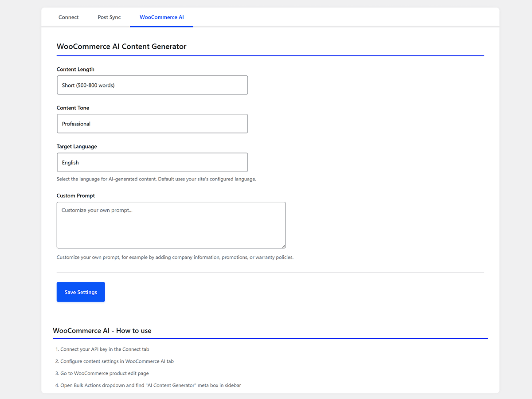Image resolution: width=532 pixels, height=399 pixels.
Task: Switch to the Connect tab
Action: click(68, 17)
